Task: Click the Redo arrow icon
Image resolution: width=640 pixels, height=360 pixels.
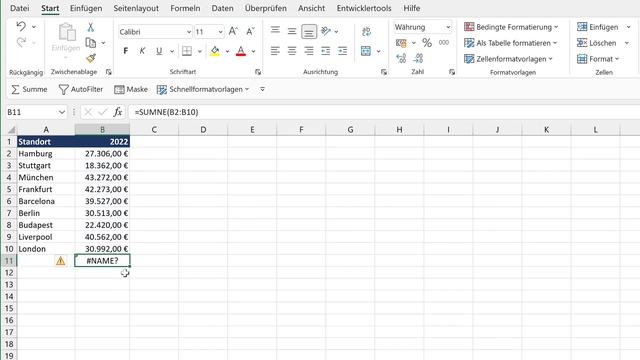Action: 21,42
